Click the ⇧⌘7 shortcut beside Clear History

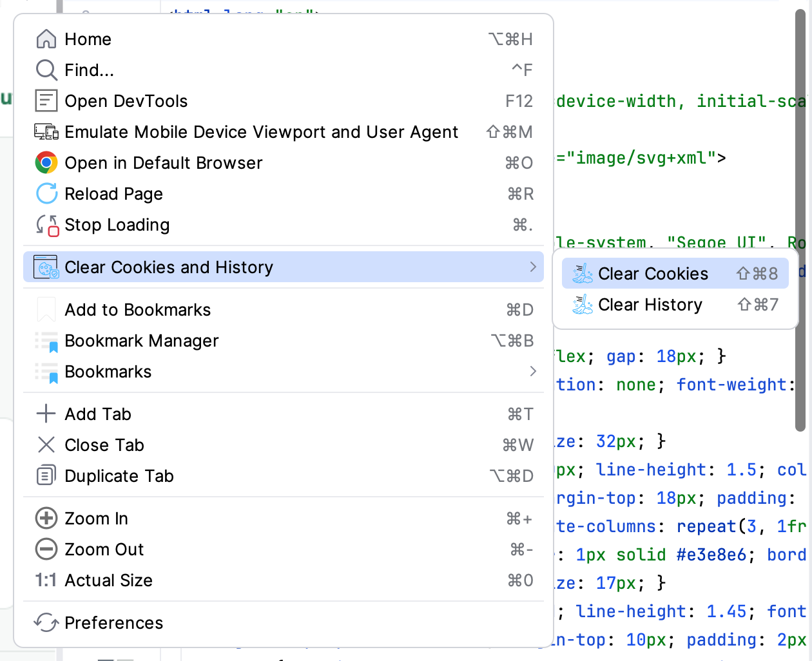[758, 304]
